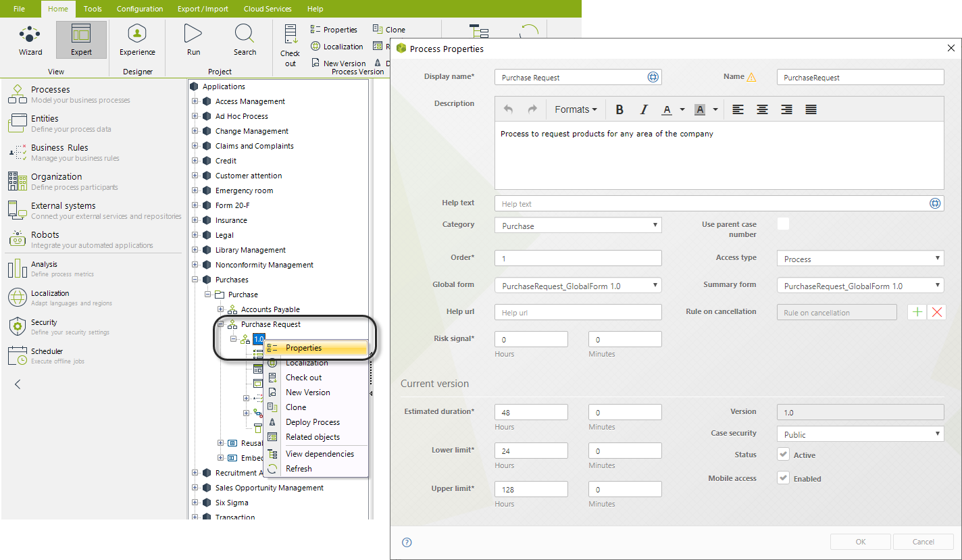Select Check out in the context menu

pyautogui.click(x=315, y=378)
